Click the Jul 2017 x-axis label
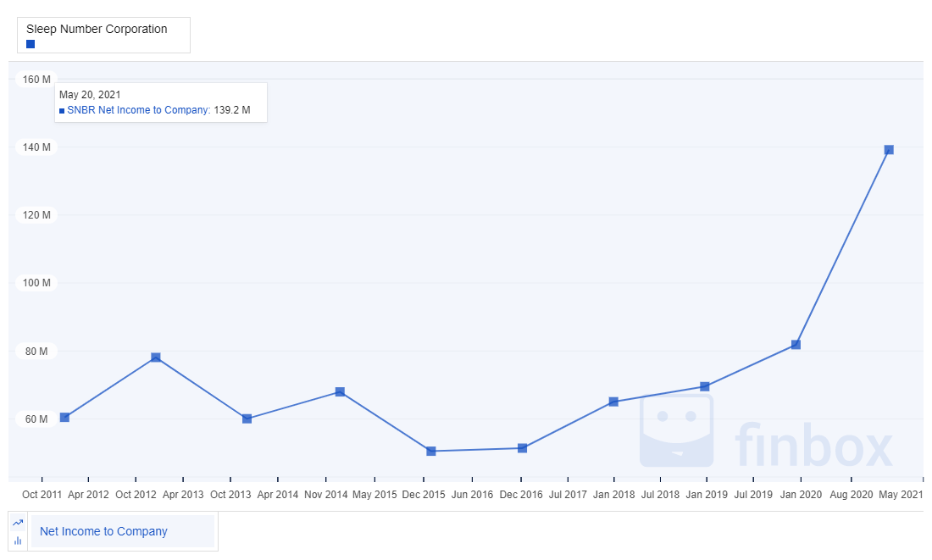 click(x=568, y=494)
